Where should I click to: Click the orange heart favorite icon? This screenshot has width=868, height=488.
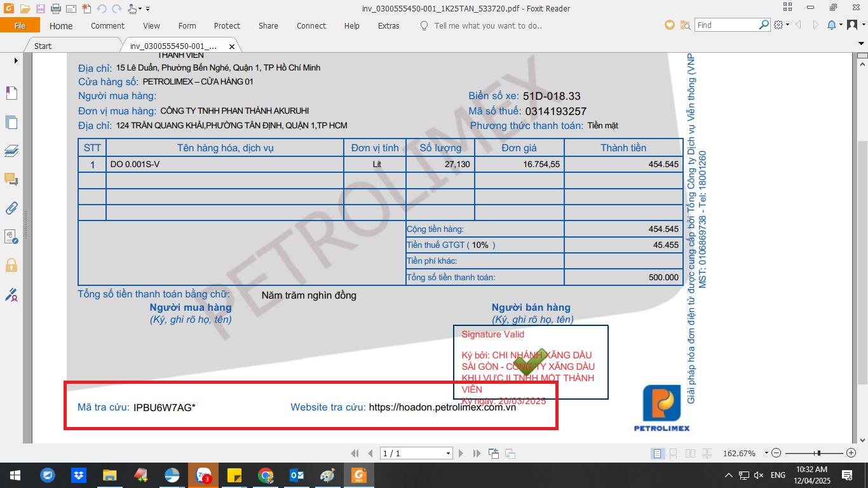(x=669, y=25)
